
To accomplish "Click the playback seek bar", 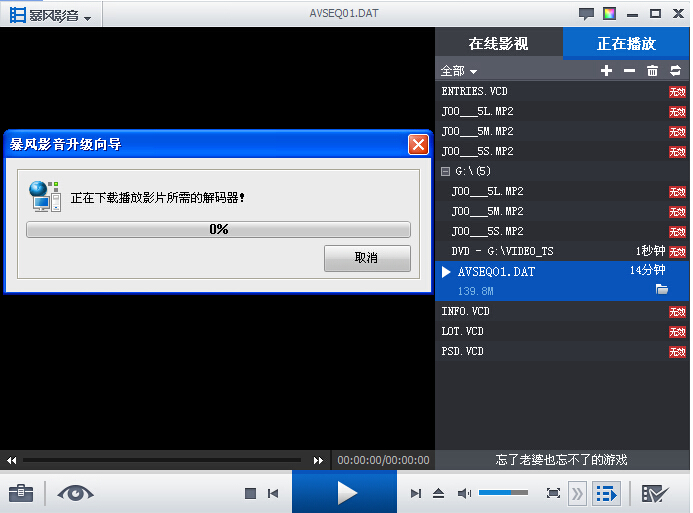I will (162, 460).
